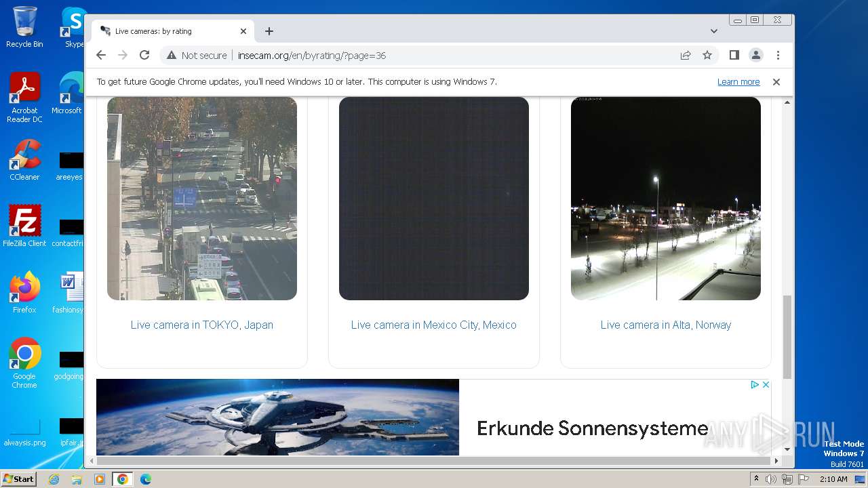Bookmark this page with the star
Screen dimensions: 868x488
tap(707, 56)
